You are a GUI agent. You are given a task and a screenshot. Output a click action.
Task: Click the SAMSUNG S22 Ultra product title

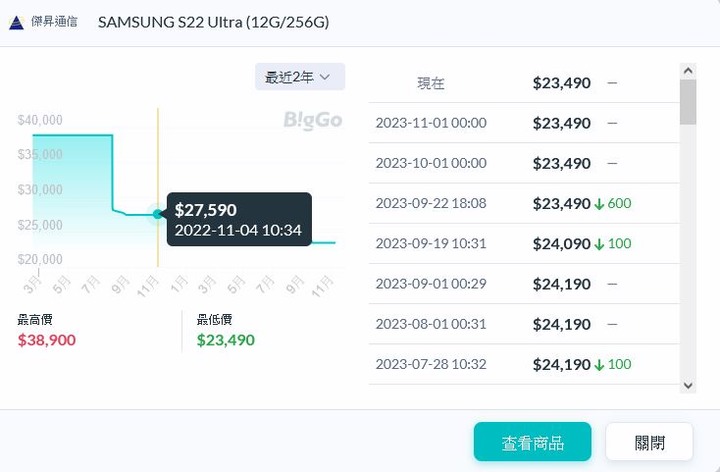point(214,22)
